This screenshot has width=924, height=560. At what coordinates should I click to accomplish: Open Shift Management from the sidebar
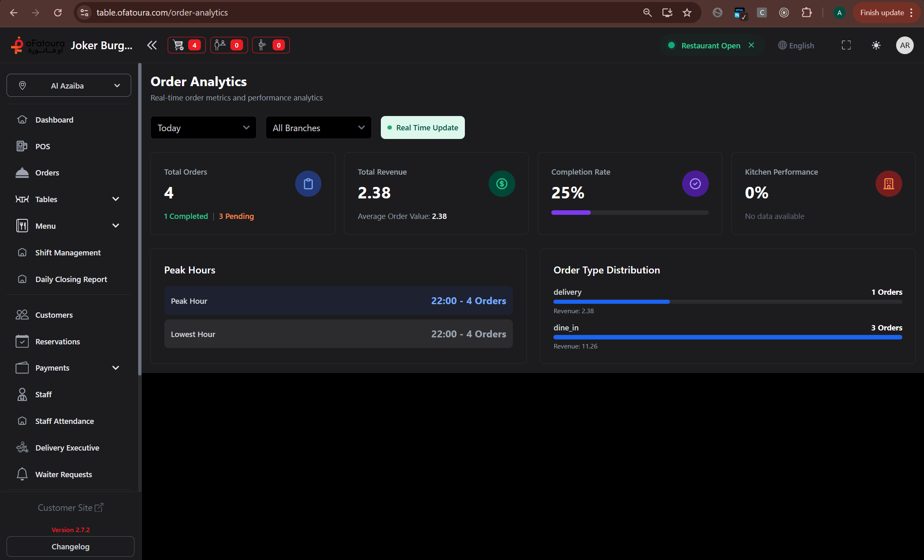68,253
